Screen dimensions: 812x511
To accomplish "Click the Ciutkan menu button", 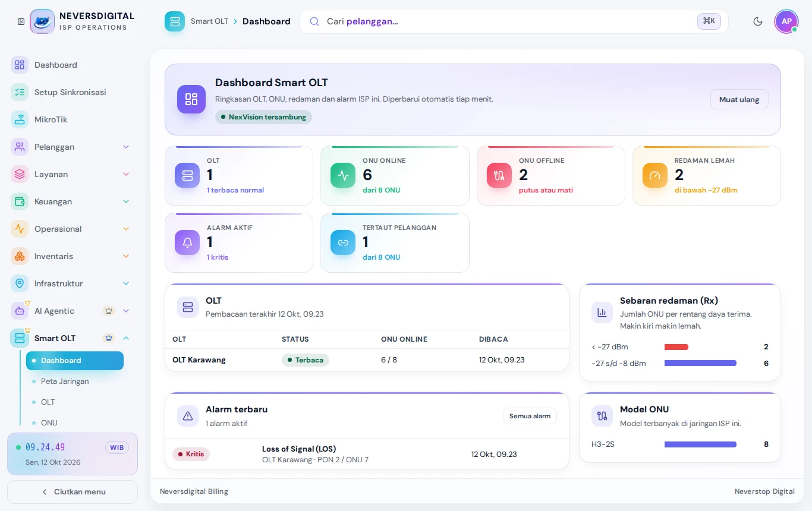I will (73, 492).
